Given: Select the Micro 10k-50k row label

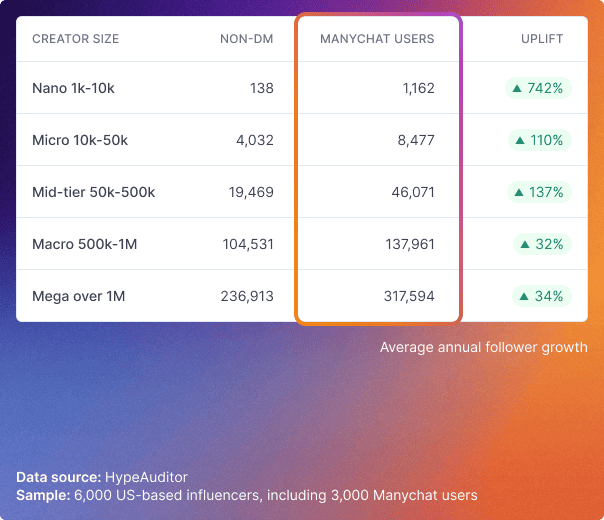Looking at the screenshot, I should pyautogui.click(x=80, y=140).
